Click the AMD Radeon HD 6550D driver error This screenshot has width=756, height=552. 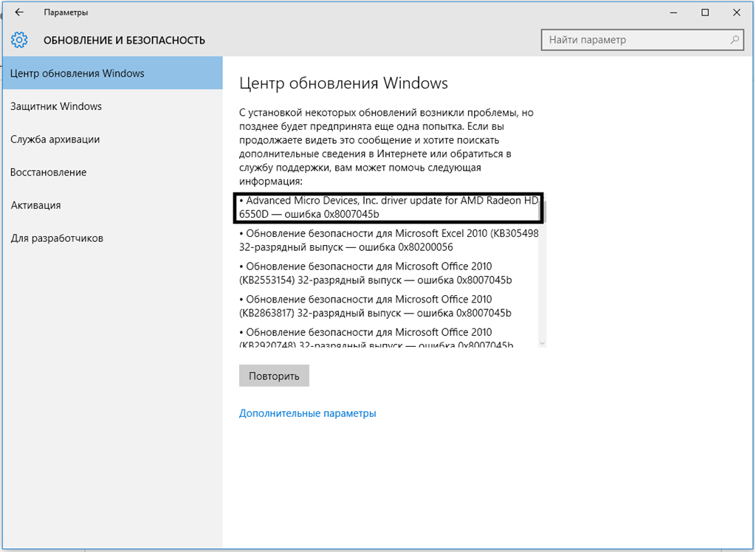tap(388, 207)
